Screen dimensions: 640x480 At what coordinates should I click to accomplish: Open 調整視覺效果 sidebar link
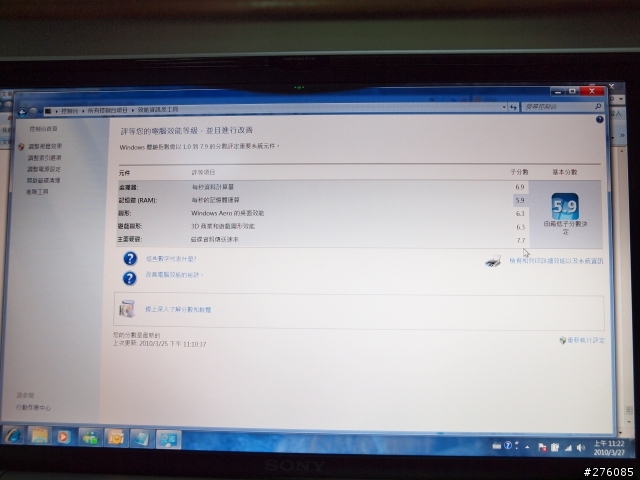coord(45,146)
